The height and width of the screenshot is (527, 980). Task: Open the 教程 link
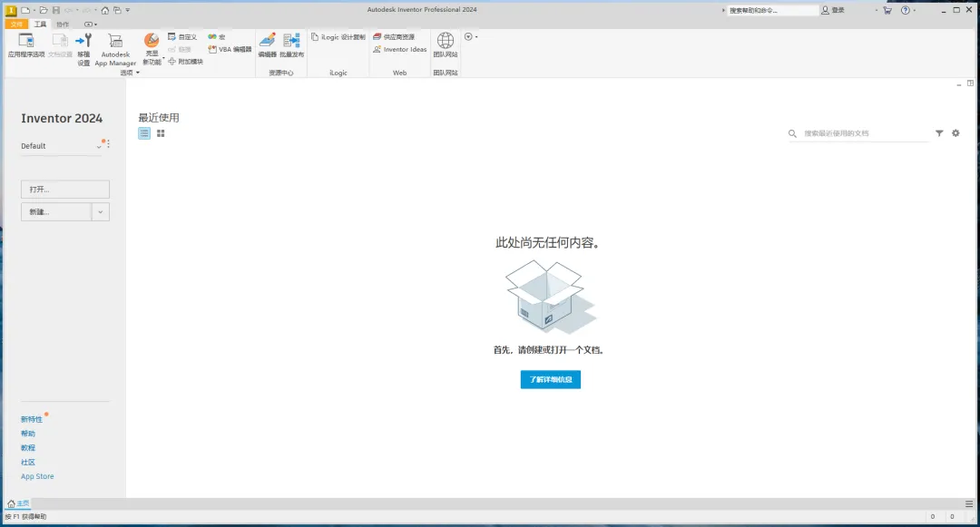click(28, 448)
